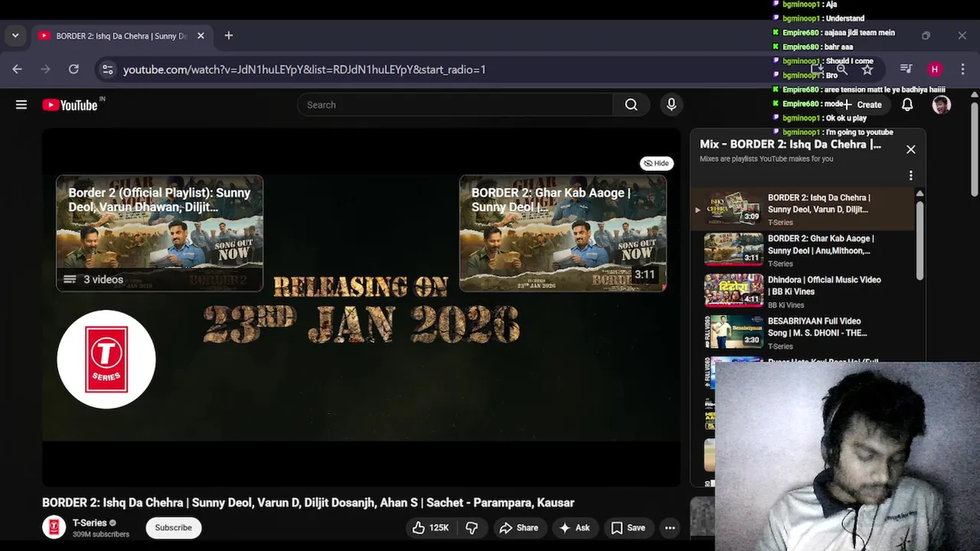
Task: Play Dhindora Official Music Video
Action: 802,292
